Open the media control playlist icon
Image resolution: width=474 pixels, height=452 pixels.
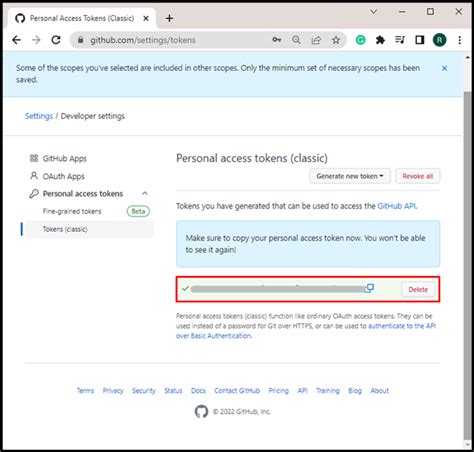(x=400, y=40)
